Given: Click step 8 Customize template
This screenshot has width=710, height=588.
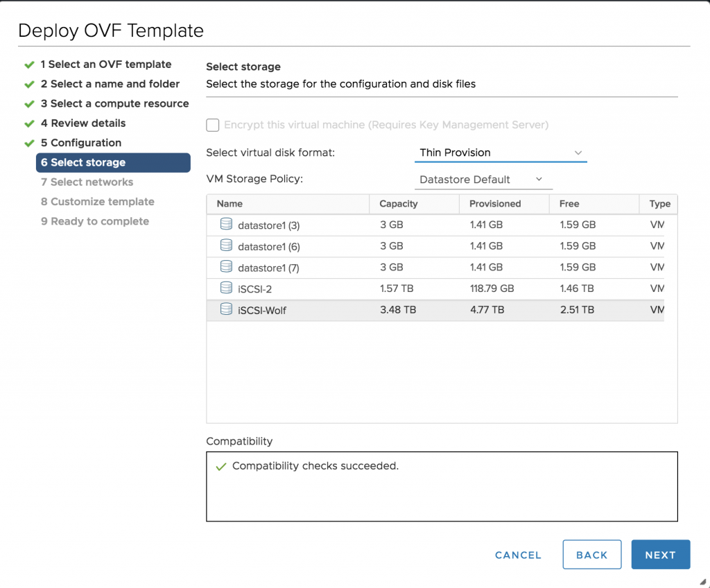Looking at the screenshot, I should [x=97, y=202].
